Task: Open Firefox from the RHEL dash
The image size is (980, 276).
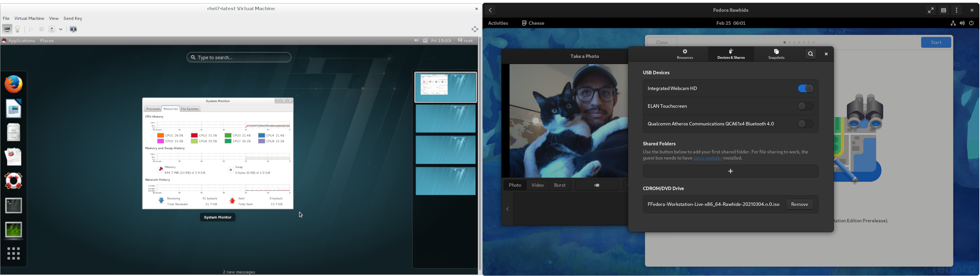Action: coord(14,84)
